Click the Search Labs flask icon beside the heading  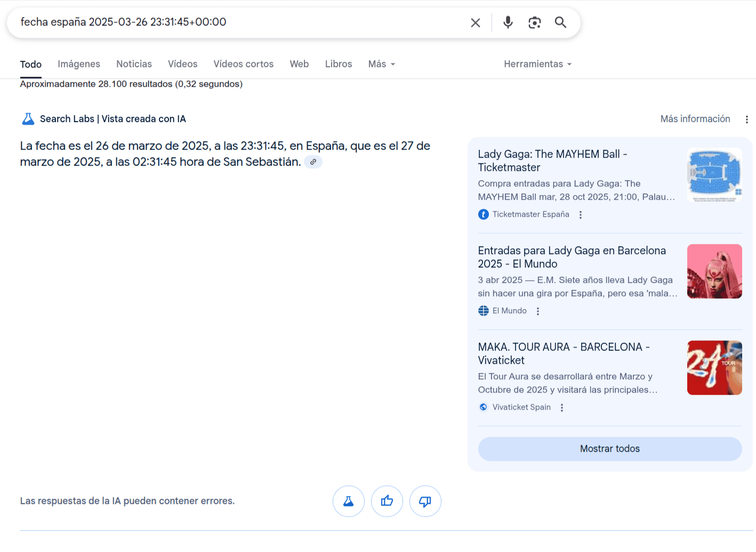[28, 119]
